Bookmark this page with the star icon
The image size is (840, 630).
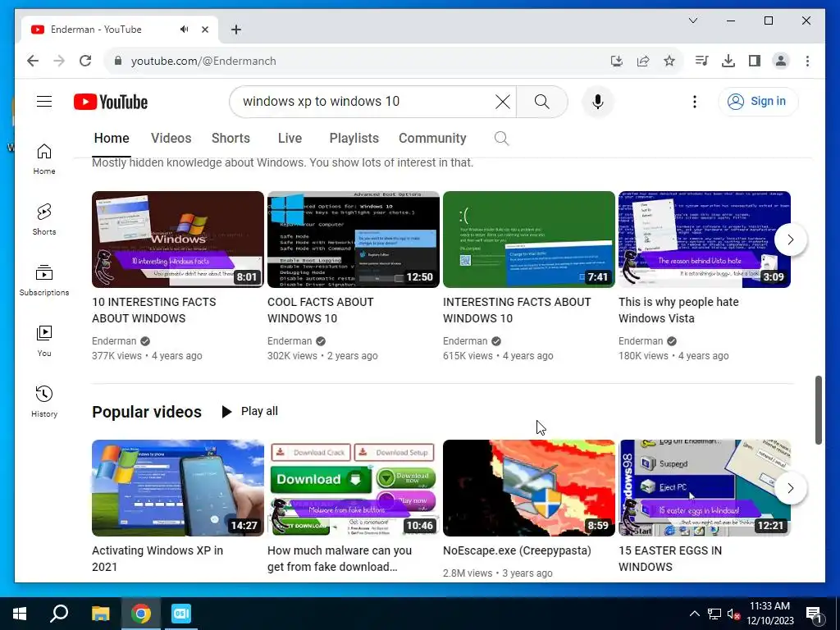pos(669,61)
